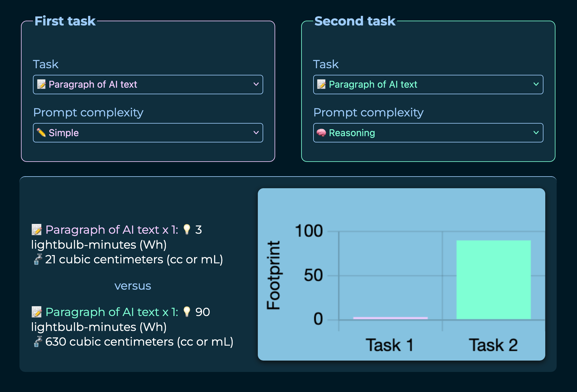Click the notepad icon in First task dropdown

41,84
